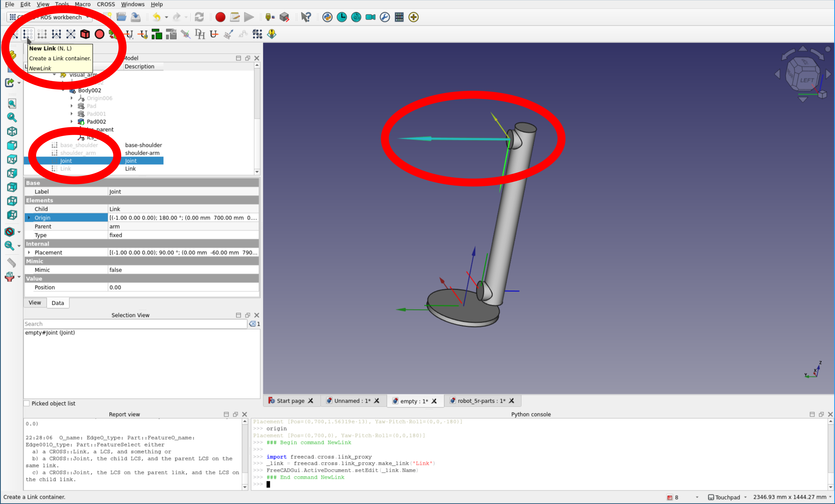Click the Python logo icon

[x=327, y=17]
